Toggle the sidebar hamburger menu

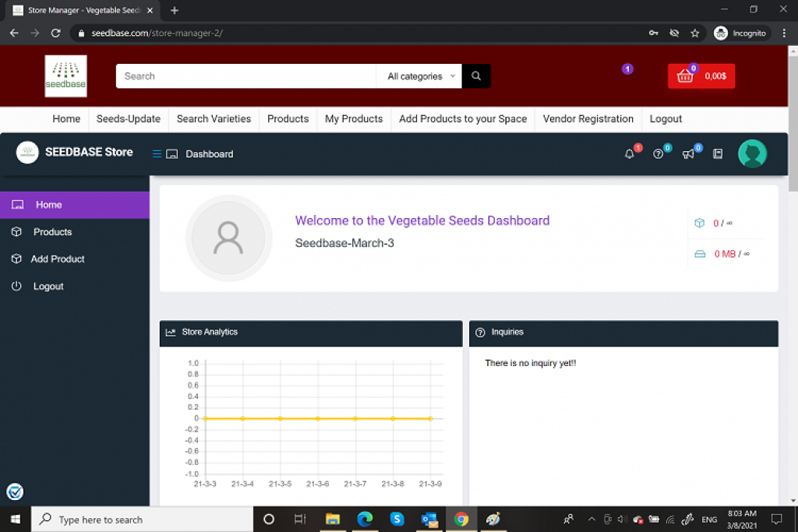157,154
